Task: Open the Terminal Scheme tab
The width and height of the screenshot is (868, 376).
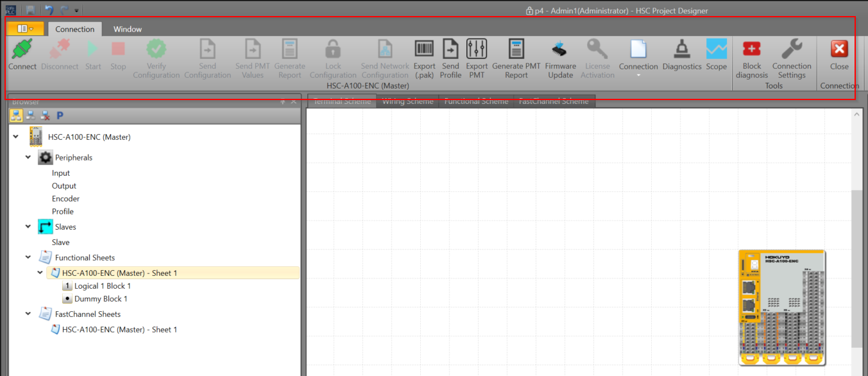Action: [x=341, y=101]
